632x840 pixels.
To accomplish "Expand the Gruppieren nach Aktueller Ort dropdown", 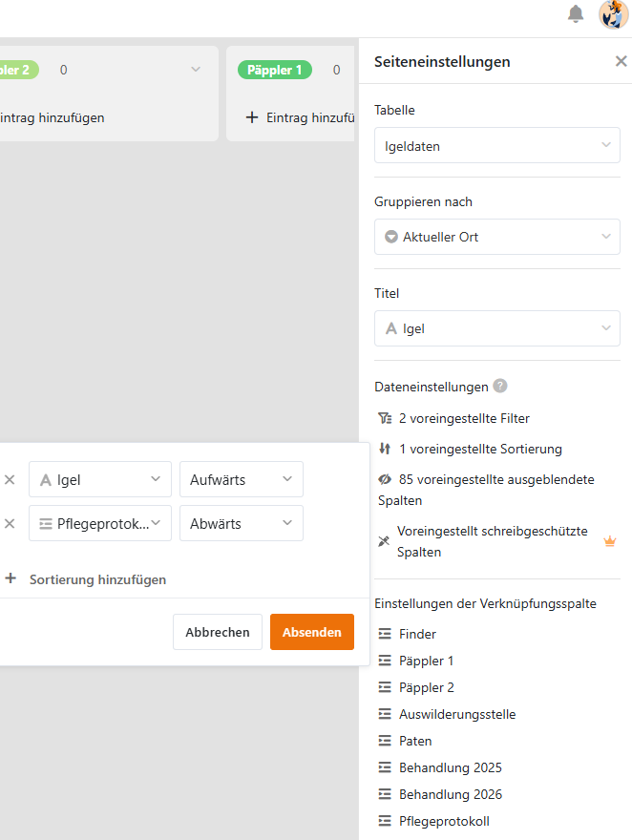I will 496,237.
